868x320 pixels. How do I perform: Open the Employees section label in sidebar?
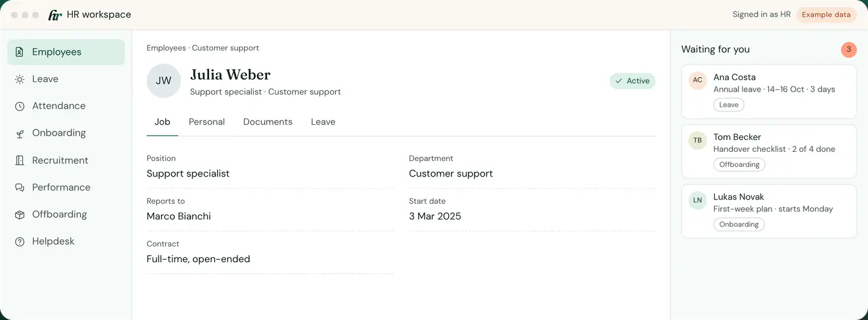tap(57, 52)
